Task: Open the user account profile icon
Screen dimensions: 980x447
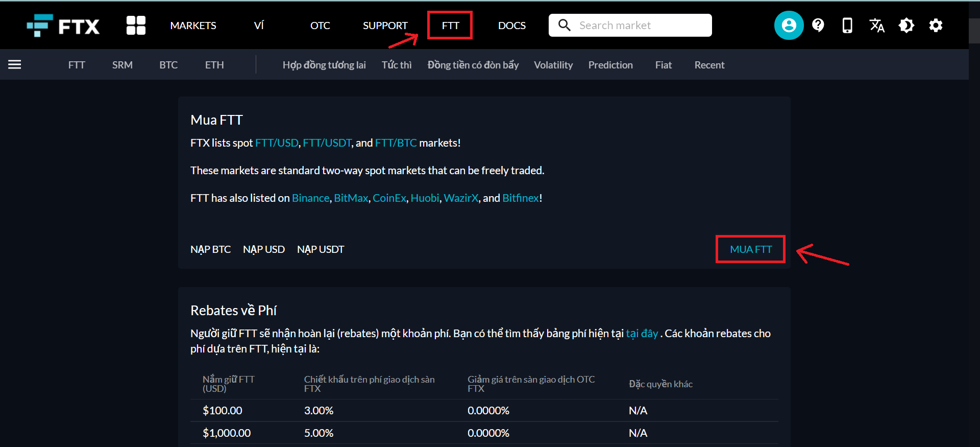Action: click(x=789, y=26)
